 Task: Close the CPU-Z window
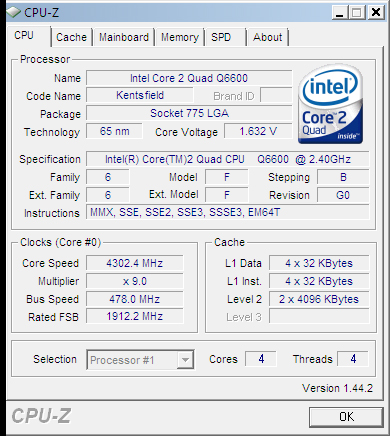click(x=376, y=13)
